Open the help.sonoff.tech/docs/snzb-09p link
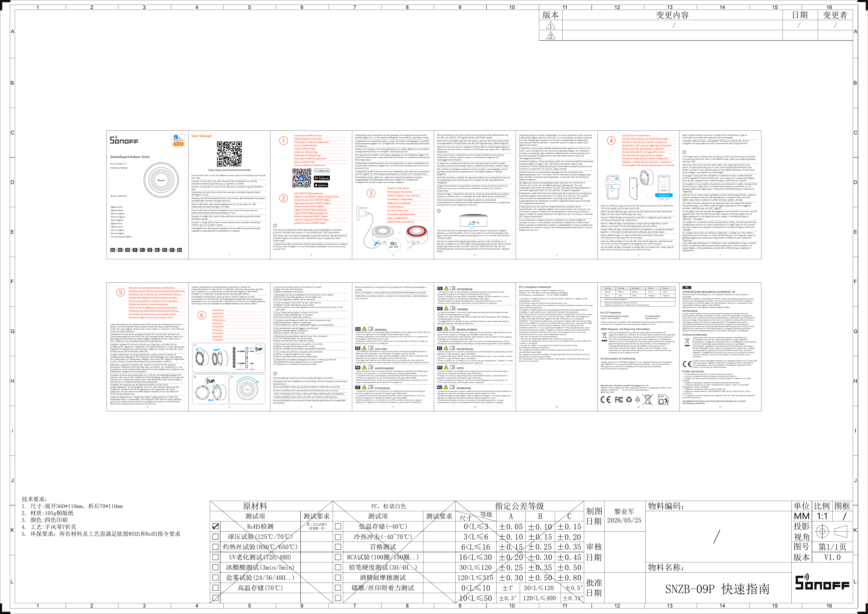Screen dimensions: 868x614 pyautogui.click(x=229, y=170)
